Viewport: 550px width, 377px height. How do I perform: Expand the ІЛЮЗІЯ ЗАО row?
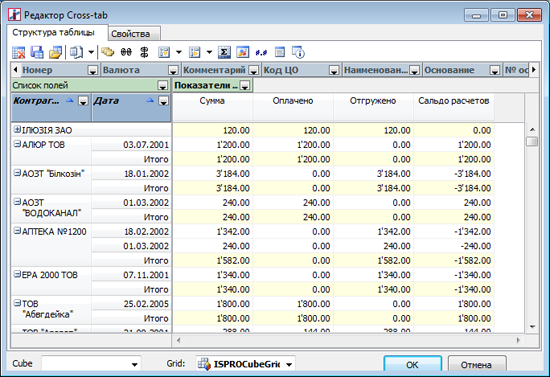click(x=17, y=129)
